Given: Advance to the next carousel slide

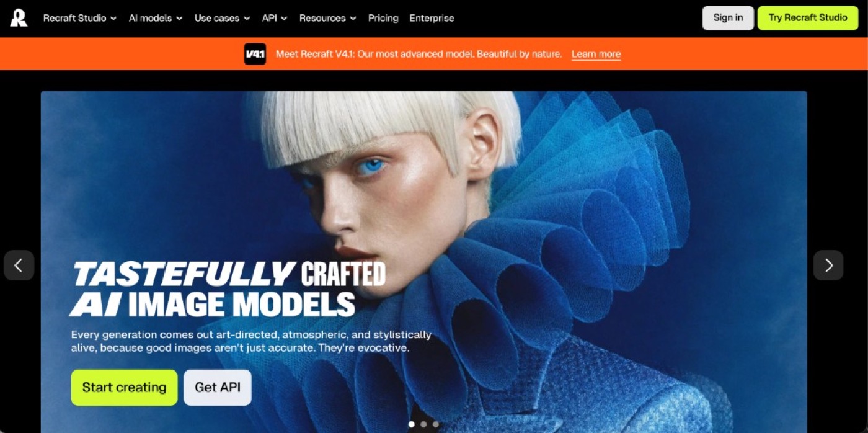Looking at the screenshot, I should pyautogui.click(x=828, y=266).
